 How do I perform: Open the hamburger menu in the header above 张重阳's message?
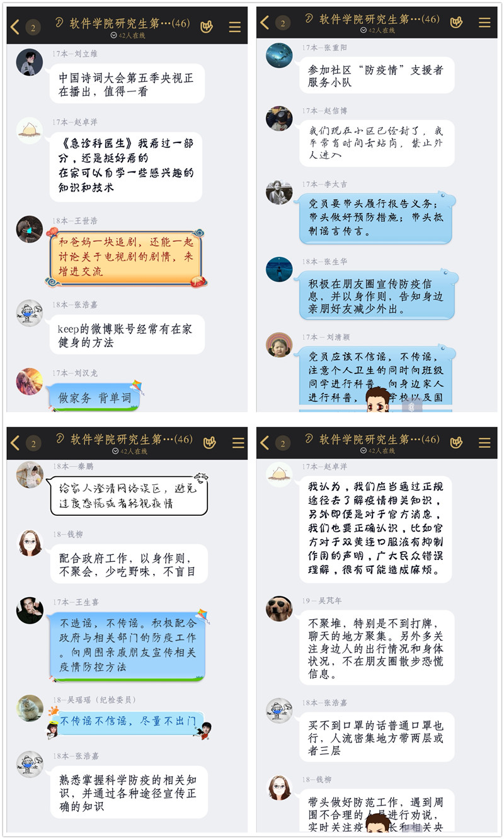point(484,23)
